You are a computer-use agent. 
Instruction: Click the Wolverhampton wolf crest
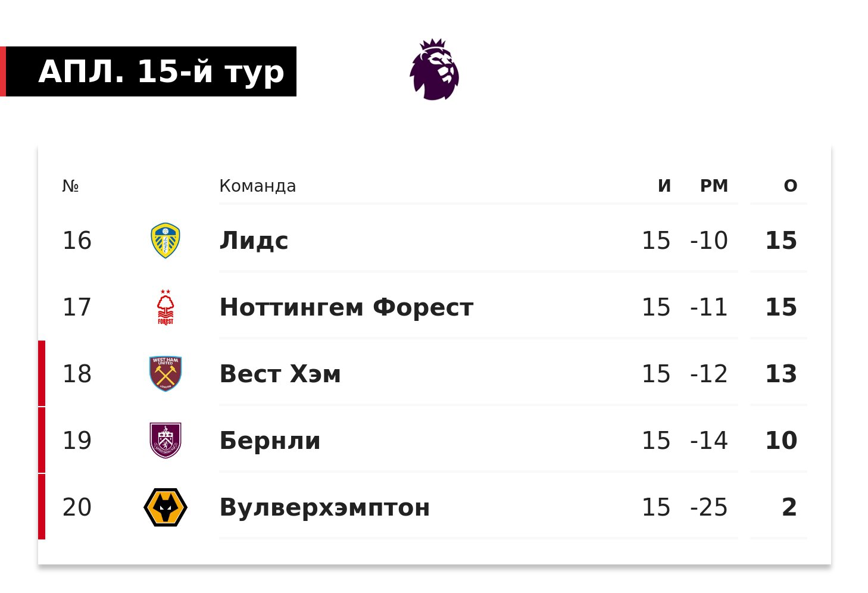tap(166, 507)
